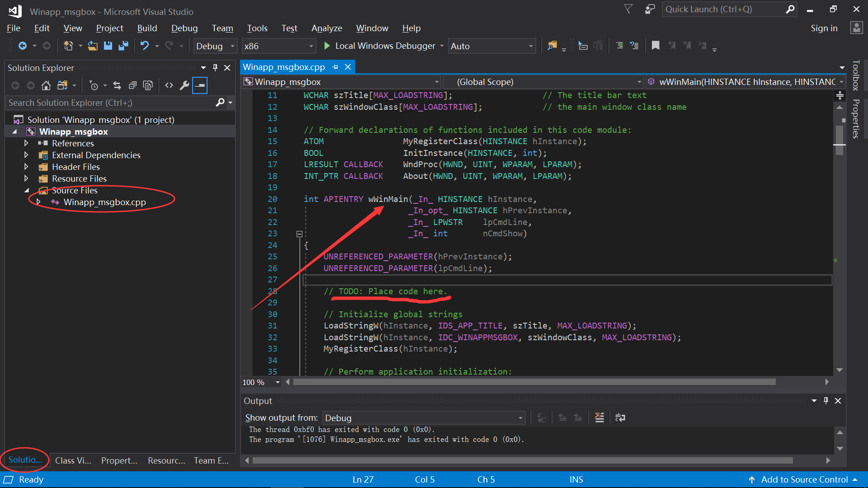Pin the Output panel
Screen dimensions: 868x488
pos(826,401)
